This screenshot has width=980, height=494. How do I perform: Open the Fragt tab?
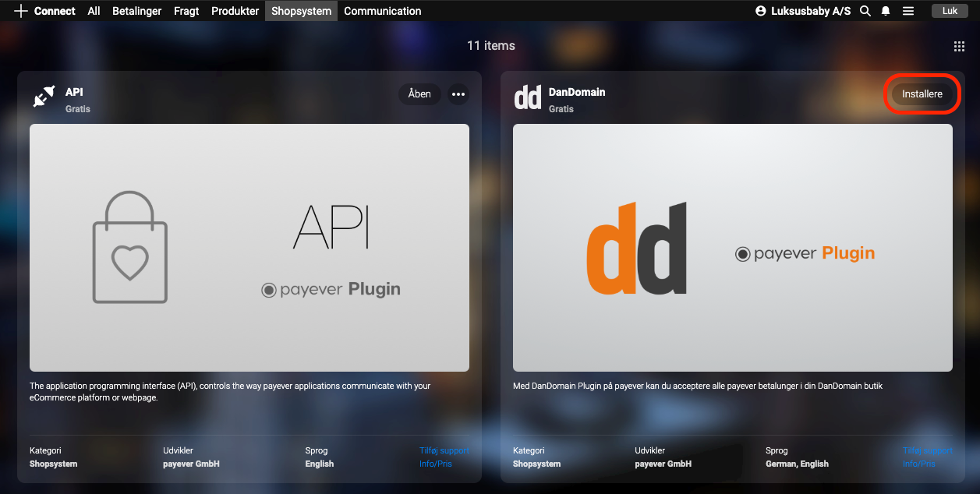tap(186, 11)
